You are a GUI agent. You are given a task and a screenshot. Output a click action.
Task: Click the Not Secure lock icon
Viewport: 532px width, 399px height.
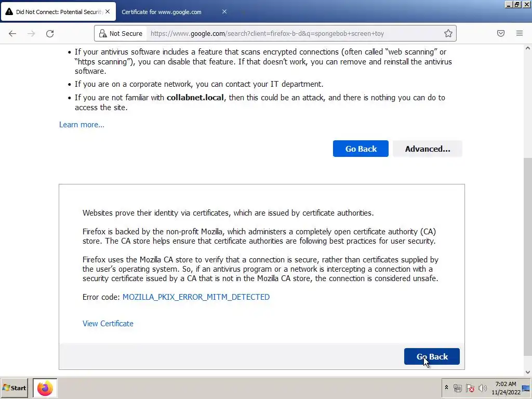tap(102, 33)
